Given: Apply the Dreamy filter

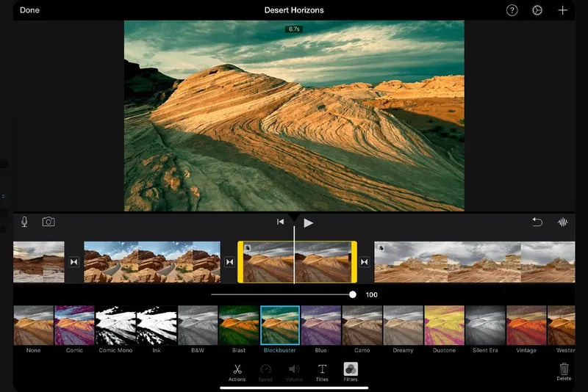Looking at the screenshot, I should (x=403, y=325).
